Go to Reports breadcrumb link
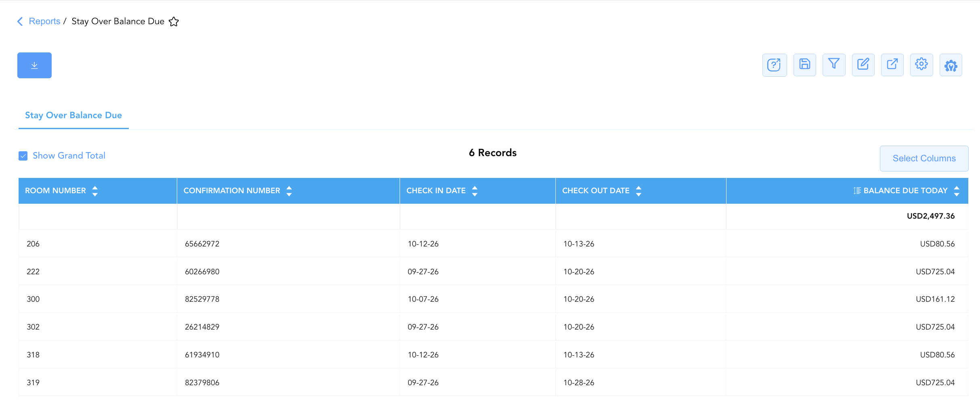 coord(44,21)
